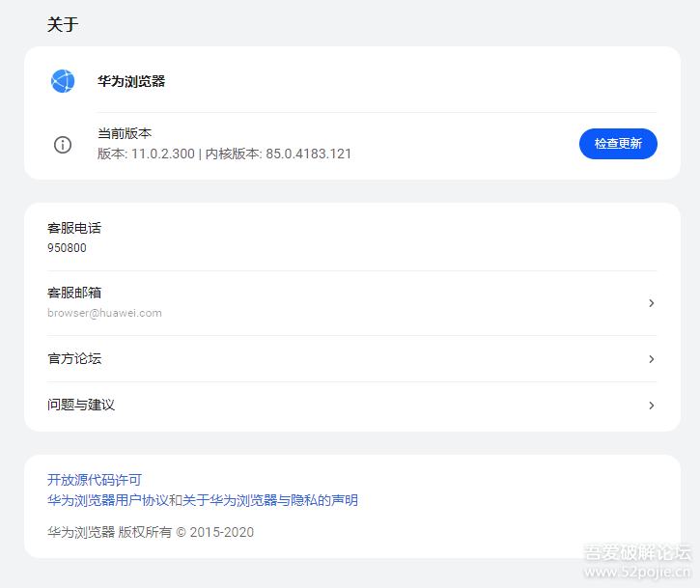
Task: Click the version number 11.0.2.300 text
Action: coord(163,154)
